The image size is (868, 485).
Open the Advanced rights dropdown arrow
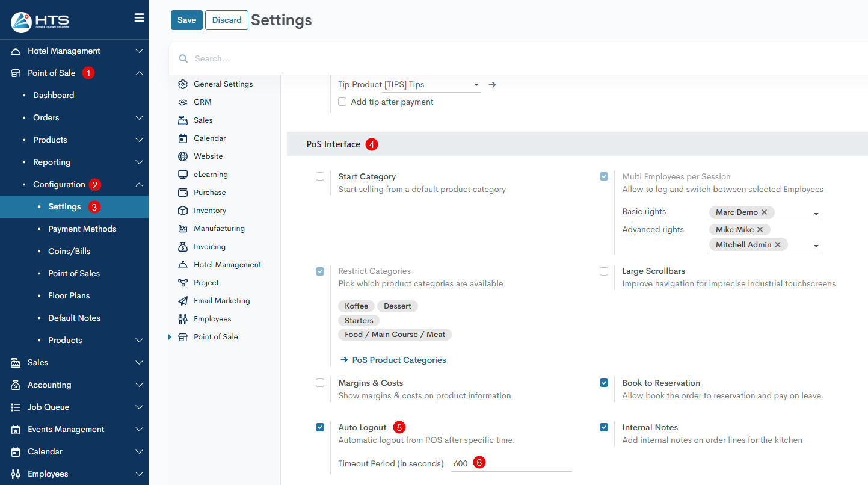click(x=816, y=246)
